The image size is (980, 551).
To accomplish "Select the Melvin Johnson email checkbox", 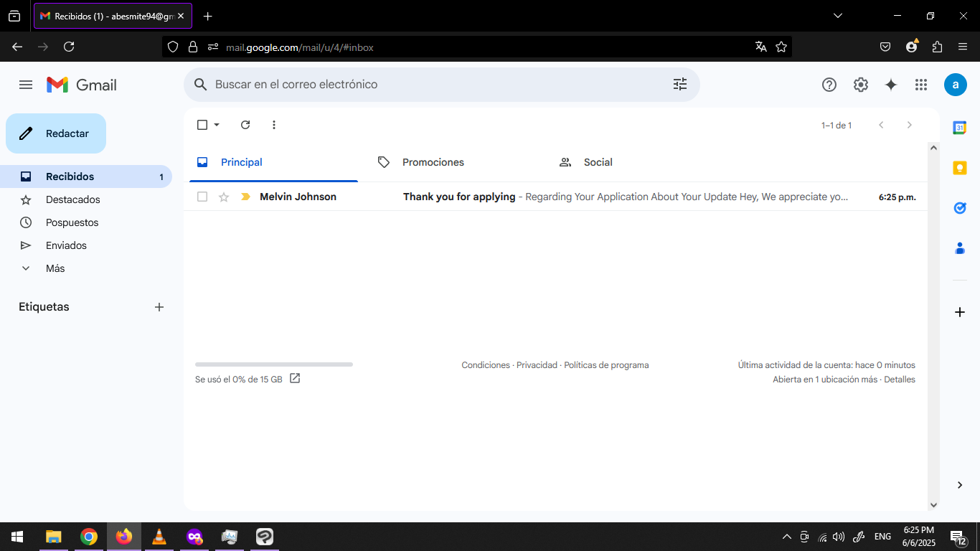I will pyautogui.click(x=202, y=197).
